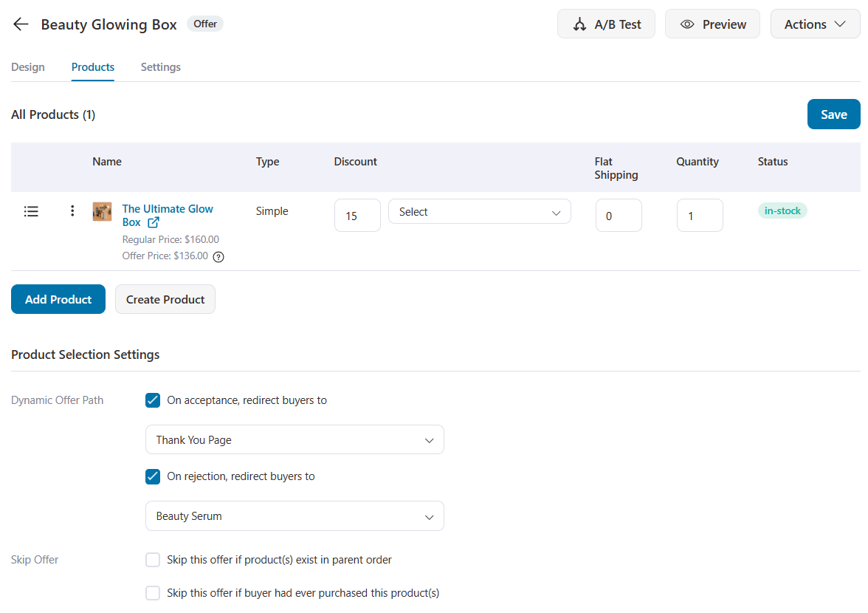The height and width of the screenshot is (613, 868).
Task: Open the external link icon next to Glow Box
Action: tap(154, 222)
